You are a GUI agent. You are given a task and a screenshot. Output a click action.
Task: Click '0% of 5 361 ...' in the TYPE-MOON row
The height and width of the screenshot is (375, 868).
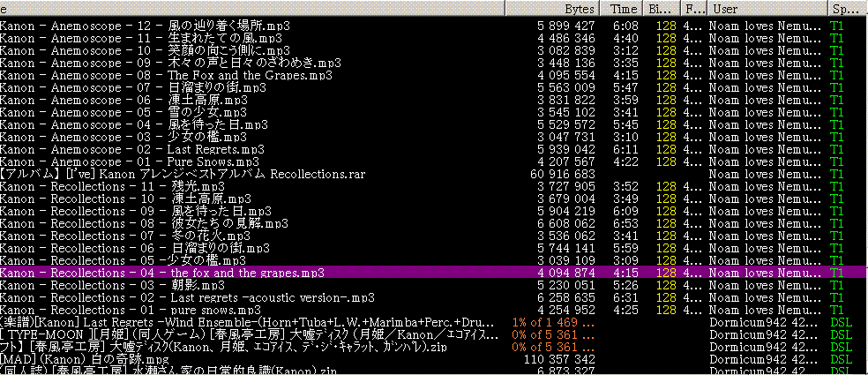tap(554, 334)
